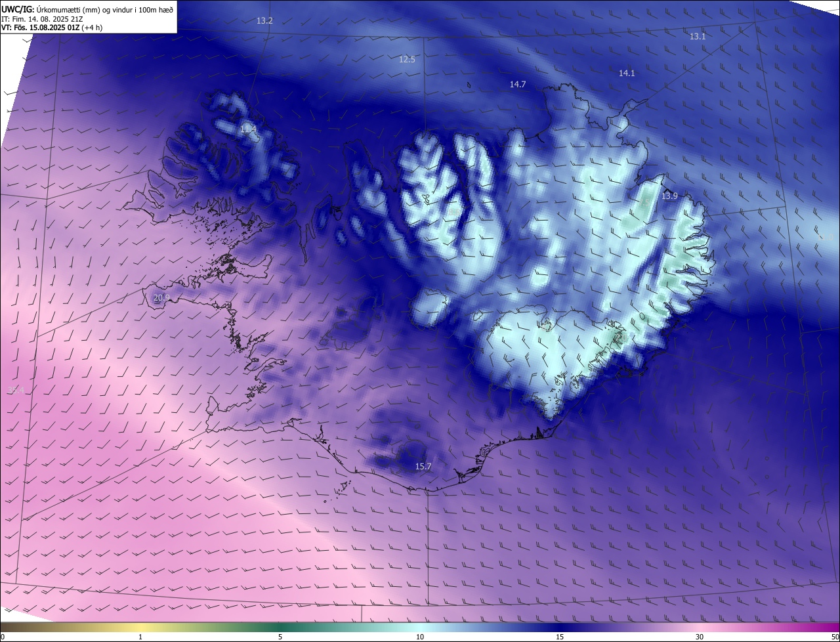
Task: Click the 10 tick on the color scale
Action: [x=420, y=637]
